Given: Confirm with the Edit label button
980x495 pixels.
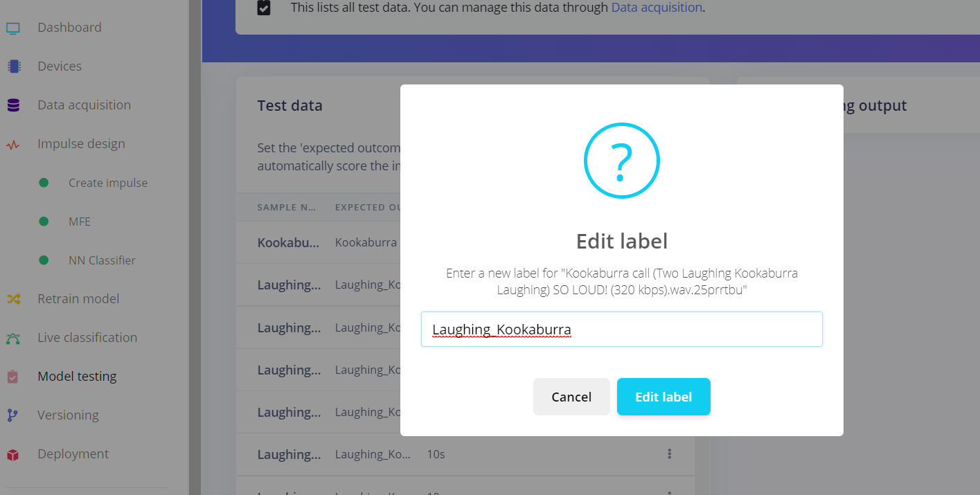Looking at the screenshot, I should (663, 397).
